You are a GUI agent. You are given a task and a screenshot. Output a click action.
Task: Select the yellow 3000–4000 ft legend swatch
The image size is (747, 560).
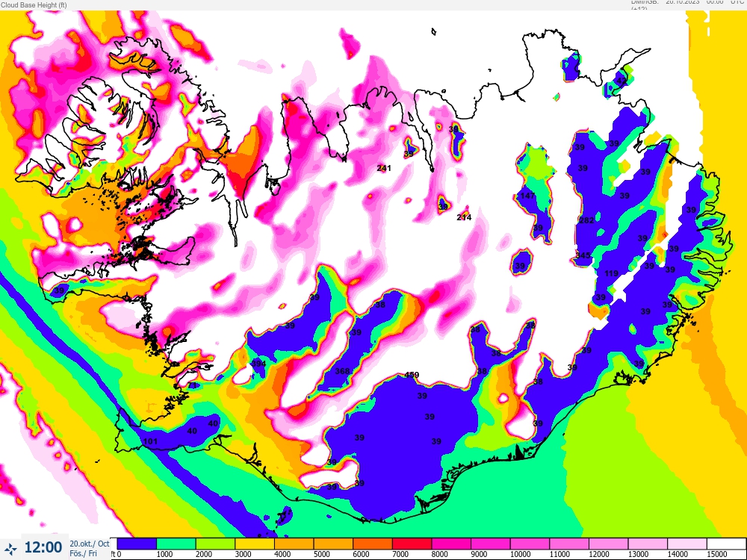(255, 544)
